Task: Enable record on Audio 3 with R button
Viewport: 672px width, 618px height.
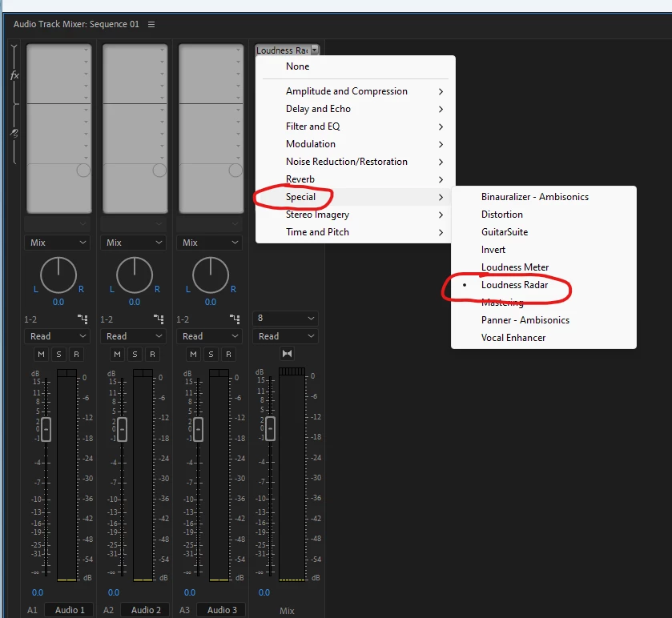Action: [x=228, y=354]
